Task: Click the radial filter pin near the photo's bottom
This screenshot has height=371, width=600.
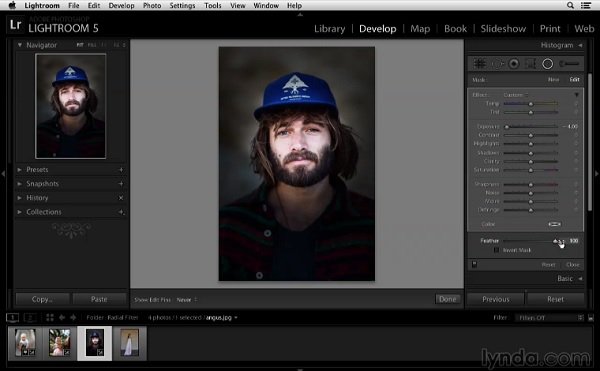Action: coord(259,275)
